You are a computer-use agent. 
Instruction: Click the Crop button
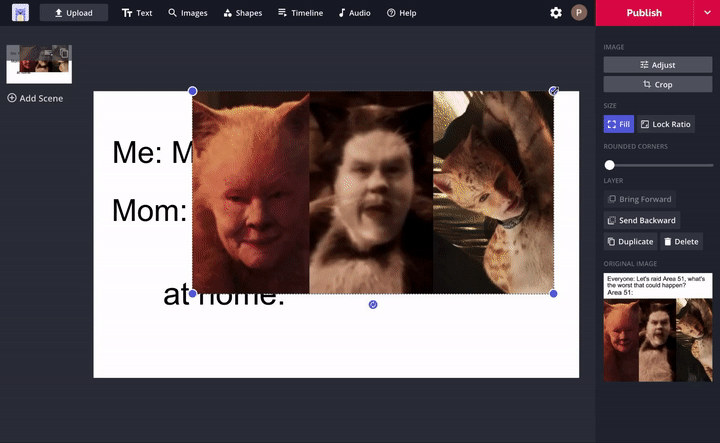(657, 85)
